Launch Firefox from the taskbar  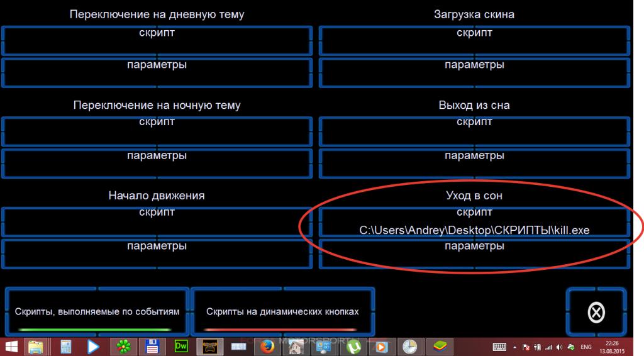(267, 347)
